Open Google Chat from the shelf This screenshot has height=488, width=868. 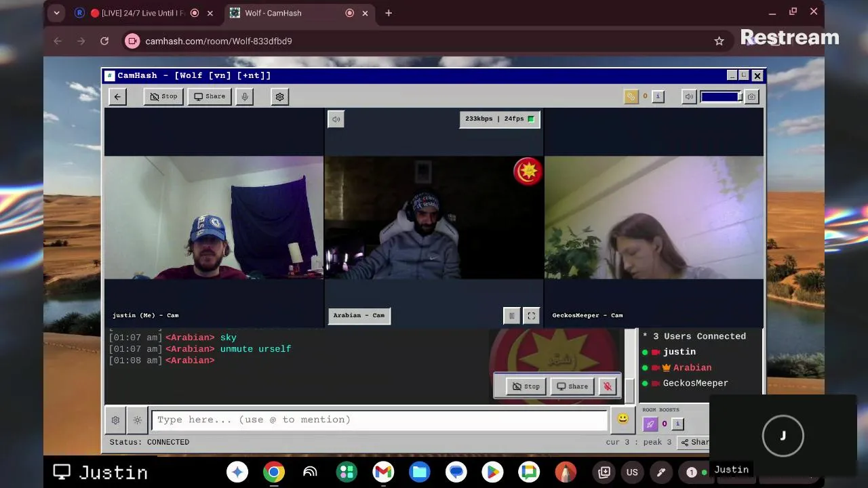pyautogui.click(x=529, y=472)
